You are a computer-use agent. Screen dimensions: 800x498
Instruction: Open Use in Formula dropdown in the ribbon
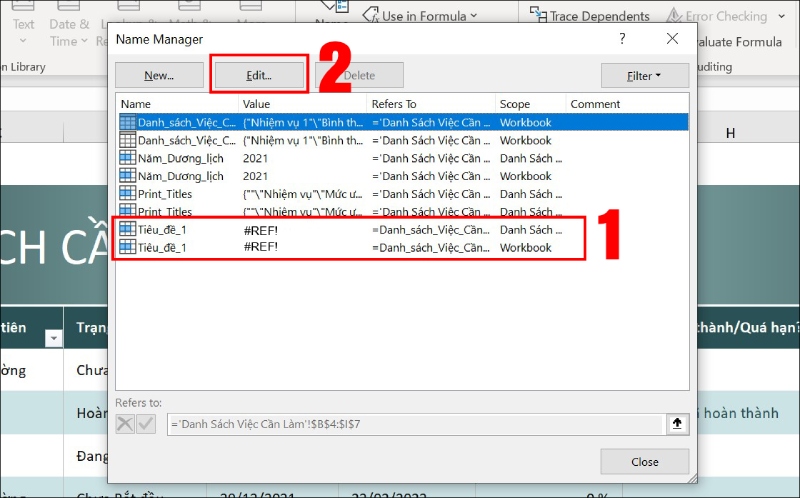coord(420,16)
